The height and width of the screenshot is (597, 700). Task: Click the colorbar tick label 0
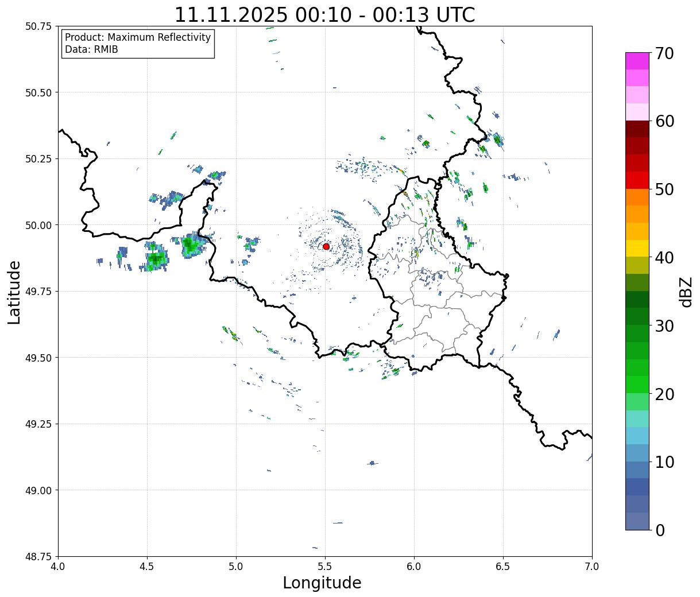tap(660, 530)
